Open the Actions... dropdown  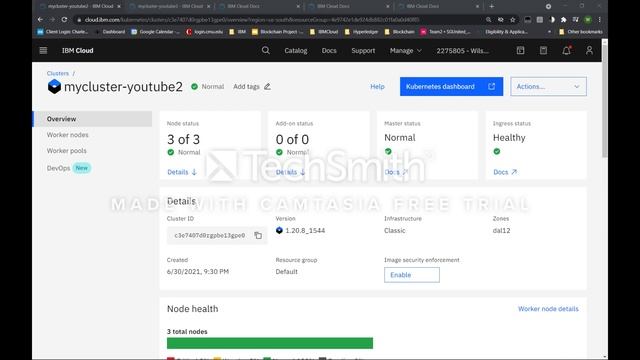point(548,87)
